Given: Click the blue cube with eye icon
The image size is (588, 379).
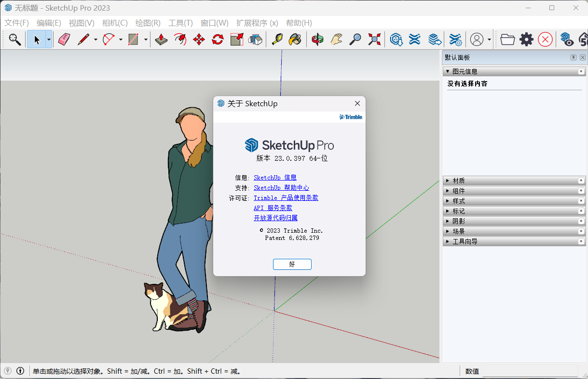Looking at the screenshot, I should (566, 39).
